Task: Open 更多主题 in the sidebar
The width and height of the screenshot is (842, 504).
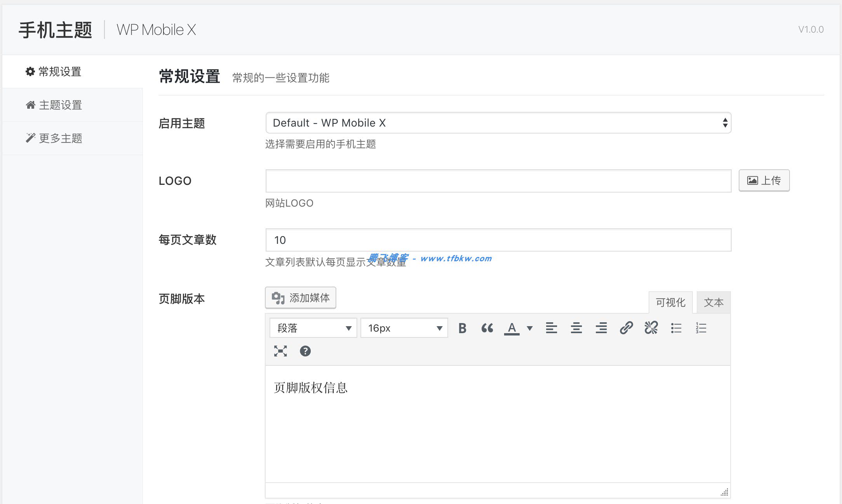Action: tap(73, 138)
